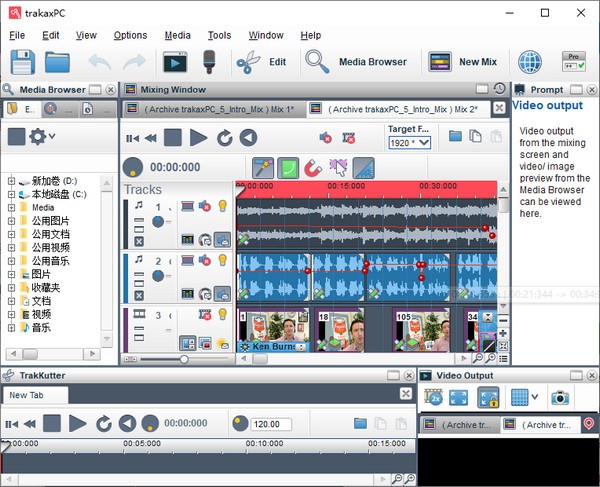Select the magic wand tool above the tracks
600x487 pixels.
coord(262,168)
